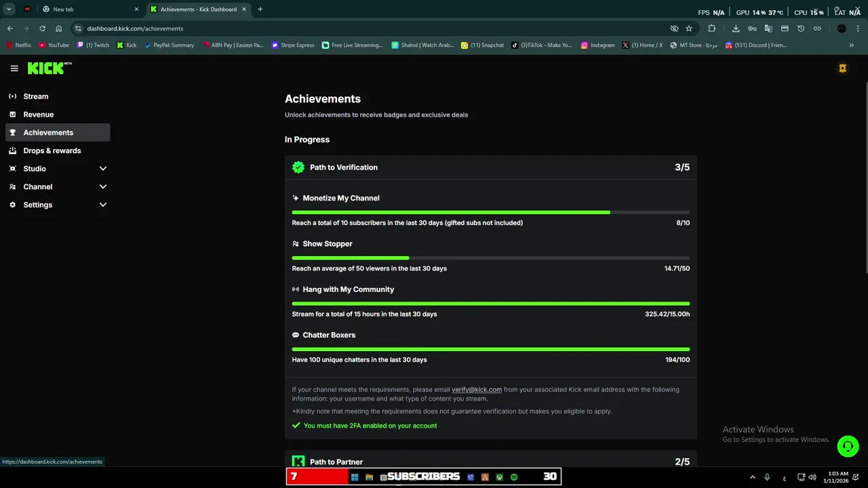Click the Monetize My Channel progress bar

click(491, 212)
